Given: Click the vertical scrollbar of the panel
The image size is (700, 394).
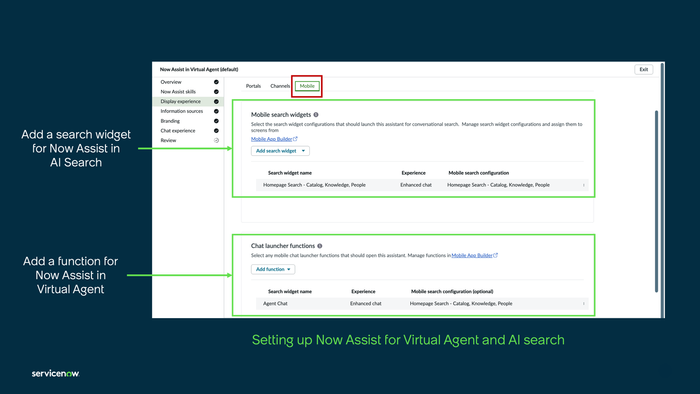Looking at the screenshot, I should click(x=656, y=201).
